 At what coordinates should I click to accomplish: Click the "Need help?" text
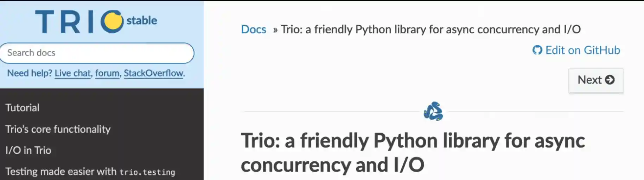point(30,73)
